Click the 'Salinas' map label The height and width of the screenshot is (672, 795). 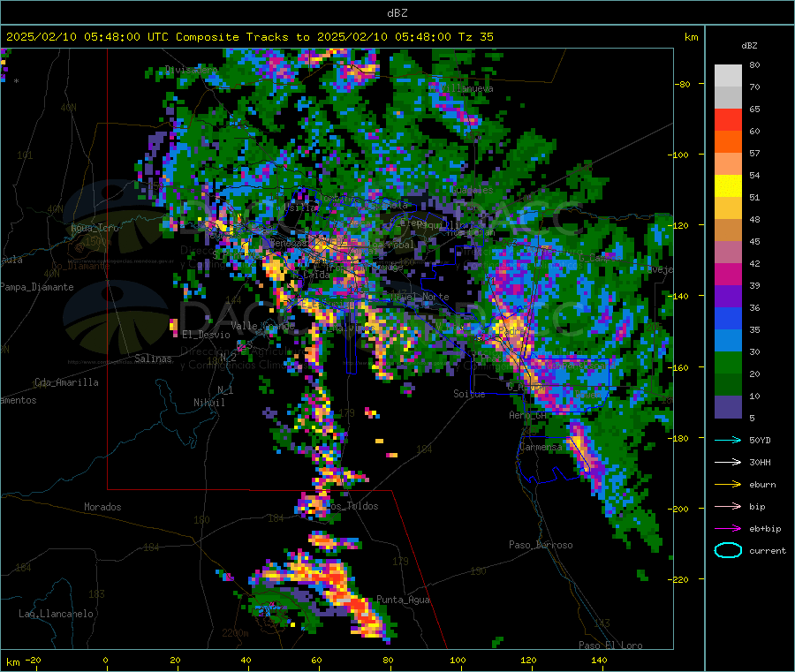pyautogui.click(x=153, y=359)
